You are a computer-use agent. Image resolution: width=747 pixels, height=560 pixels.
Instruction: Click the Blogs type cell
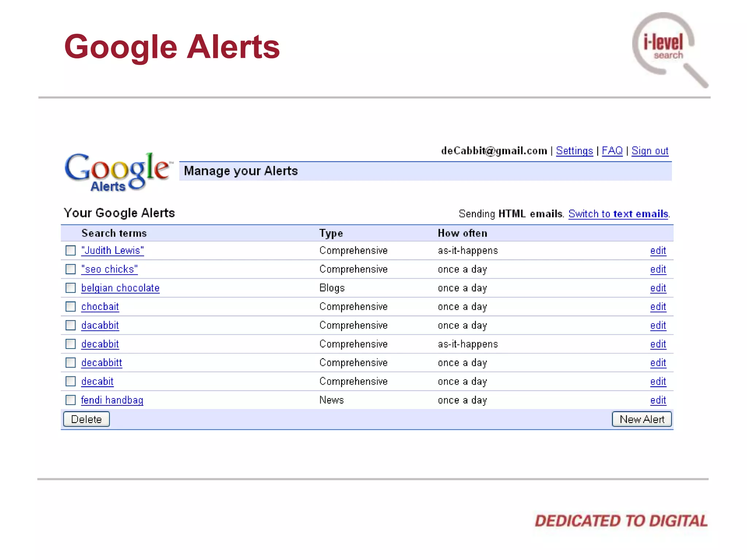332,288
